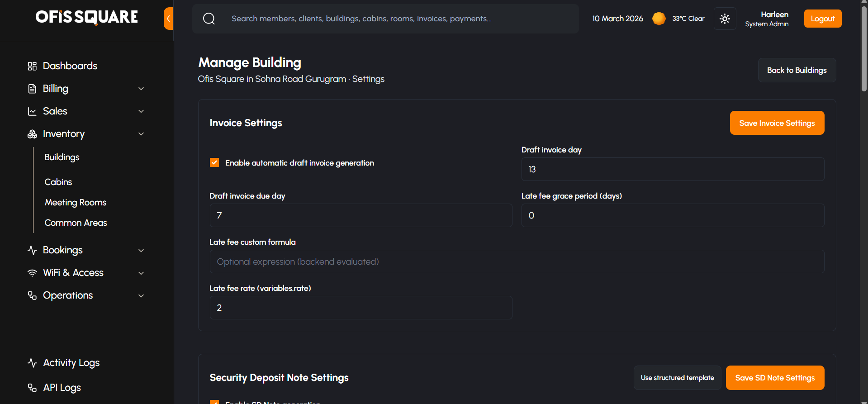Collapse sidebar with orange arrow tab
Screen dimensions: 868x404
[168, 19]
